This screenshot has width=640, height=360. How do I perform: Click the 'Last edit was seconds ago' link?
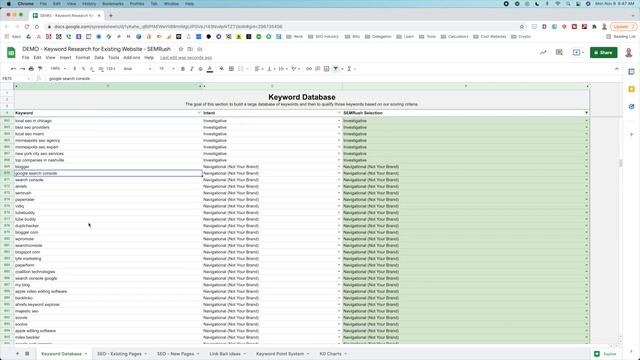point(186,58)
